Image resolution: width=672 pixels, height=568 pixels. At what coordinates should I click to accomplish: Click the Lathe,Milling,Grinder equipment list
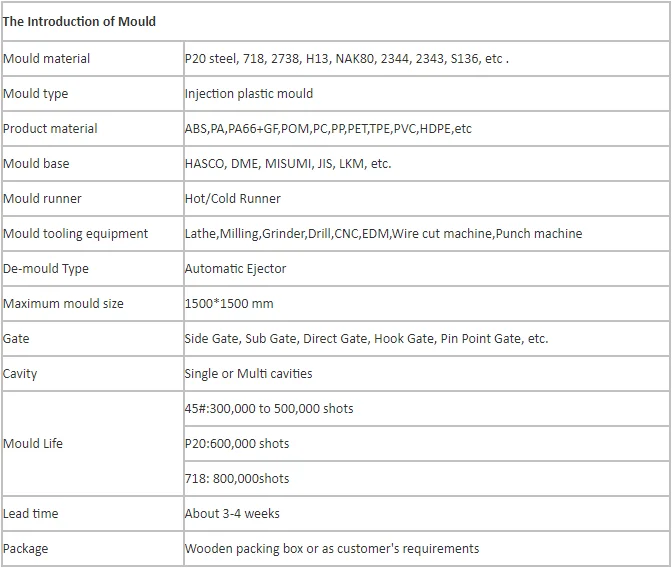384,234
